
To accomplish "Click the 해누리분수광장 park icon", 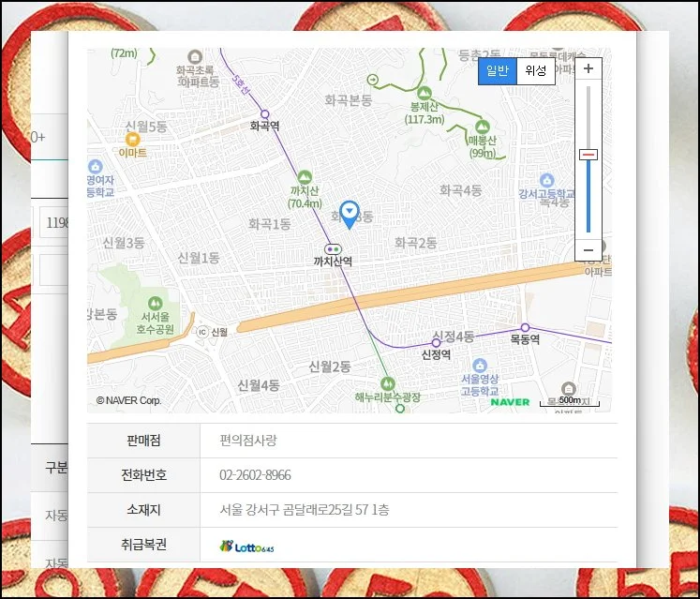I will [x=388, y=383].
